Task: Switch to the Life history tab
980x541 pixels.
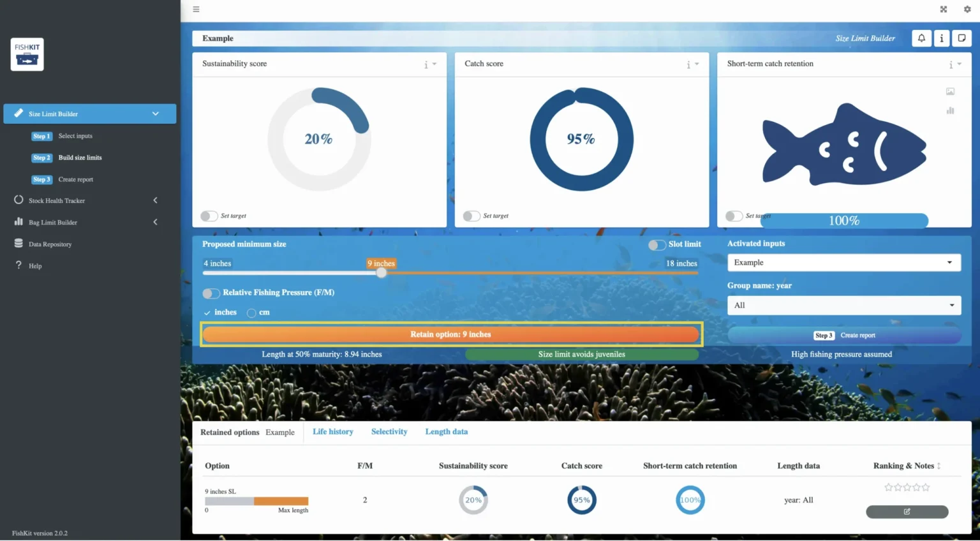Action: 333,432
